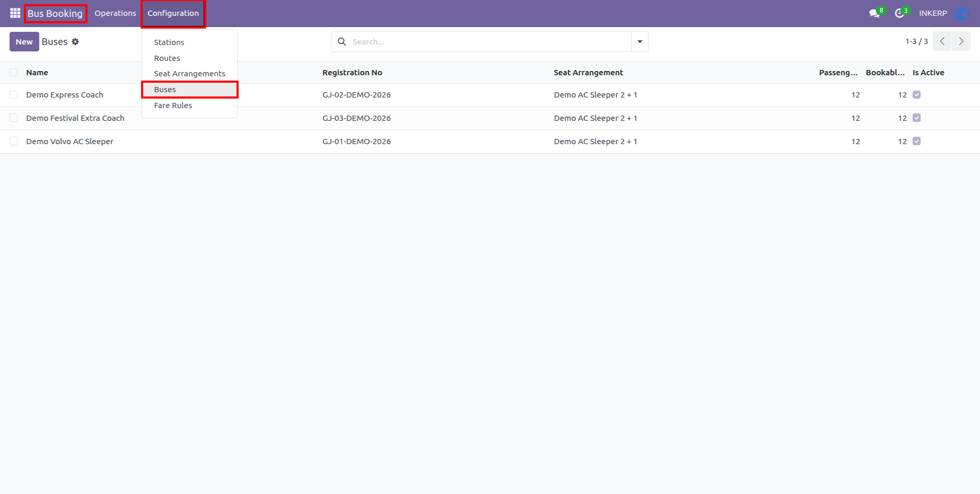Screen dimensions: 980x494
Task: Open the activities clock icon
Action: 899,13
